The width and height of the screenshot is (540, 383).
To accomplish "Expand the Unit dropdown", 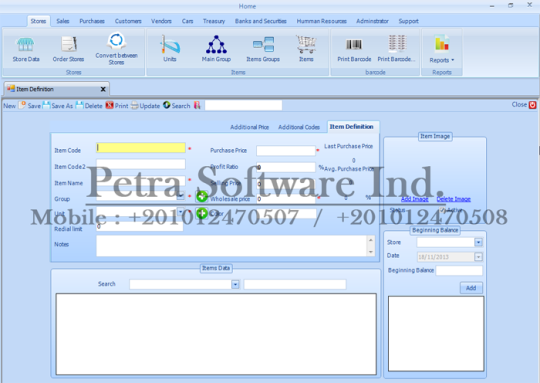I will 180,211.
